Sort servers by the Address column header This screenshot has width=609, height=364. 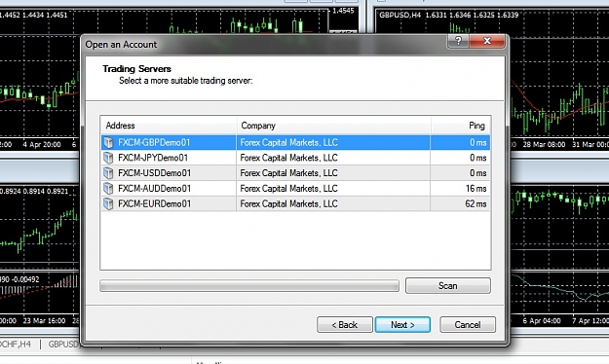pos(169,126)
